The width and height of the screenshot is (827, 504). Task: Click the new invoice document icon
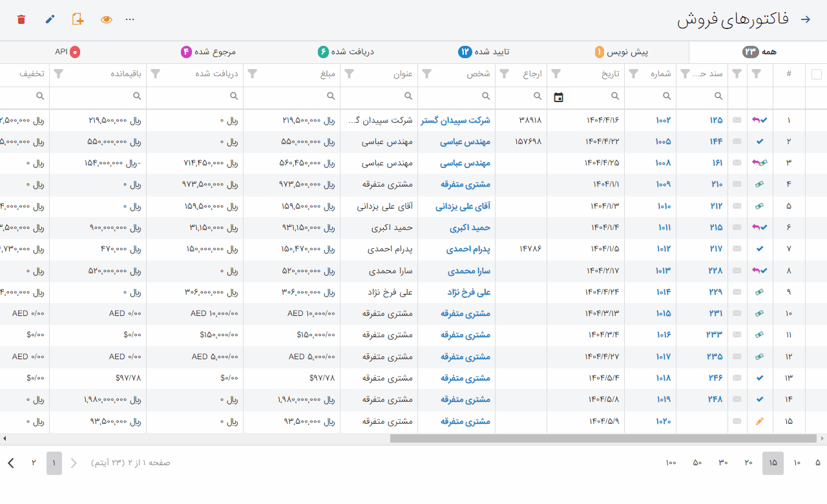(x=78, y=19)
